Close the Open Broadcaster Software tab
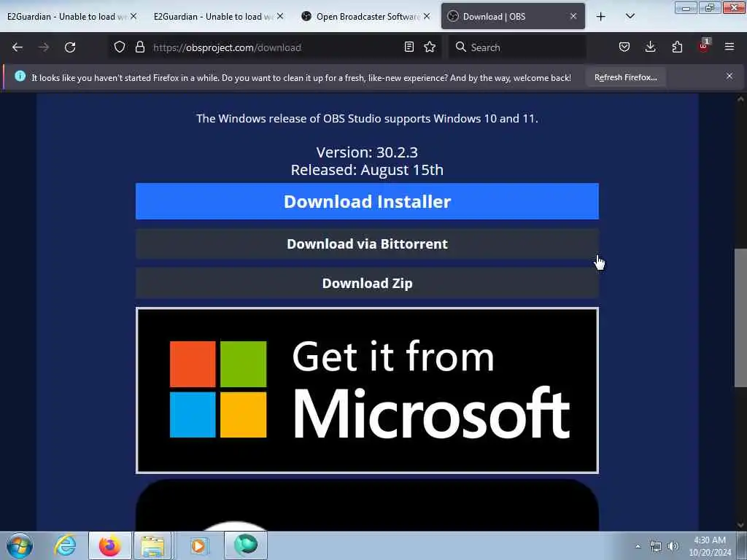The image size is (747, 560). (x=427, y=17)
